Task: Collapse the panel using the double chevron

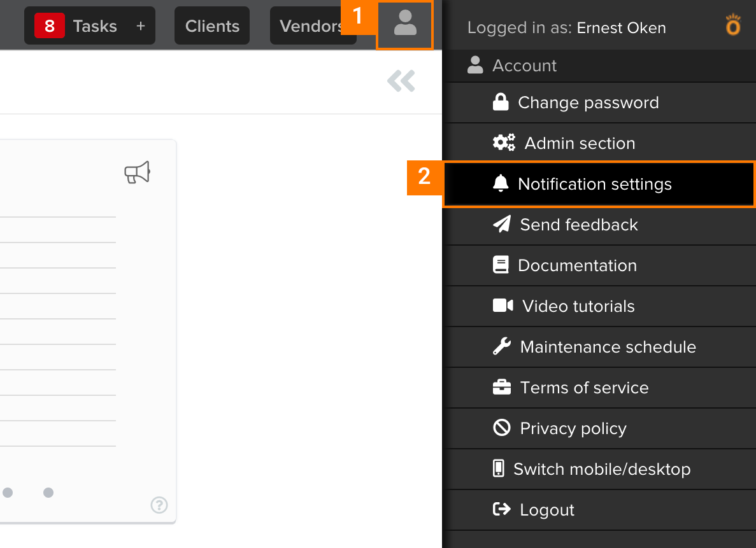Action: click(401, 81)
